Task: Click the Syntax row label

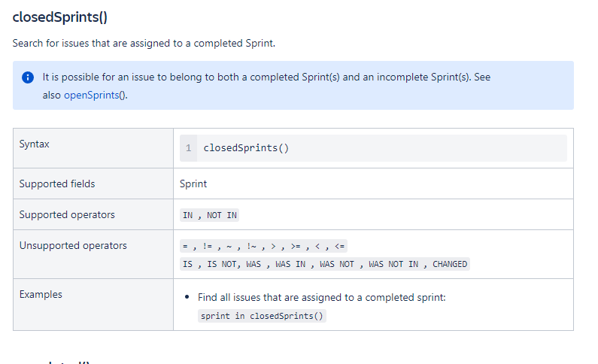Action: click(35, 144)
